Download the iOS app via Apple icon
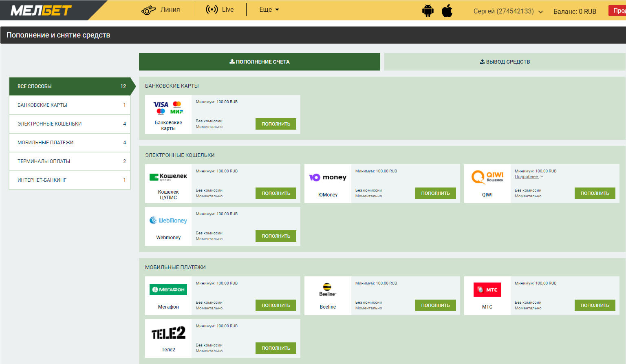The image size is (626, 364). (x=447, y=11)
